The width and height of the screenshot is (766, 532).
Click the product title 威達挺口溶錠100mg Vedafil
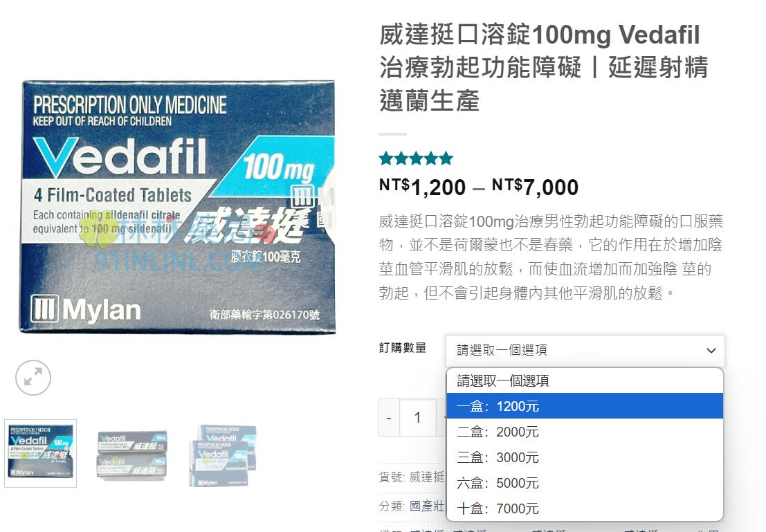point(540,35)
